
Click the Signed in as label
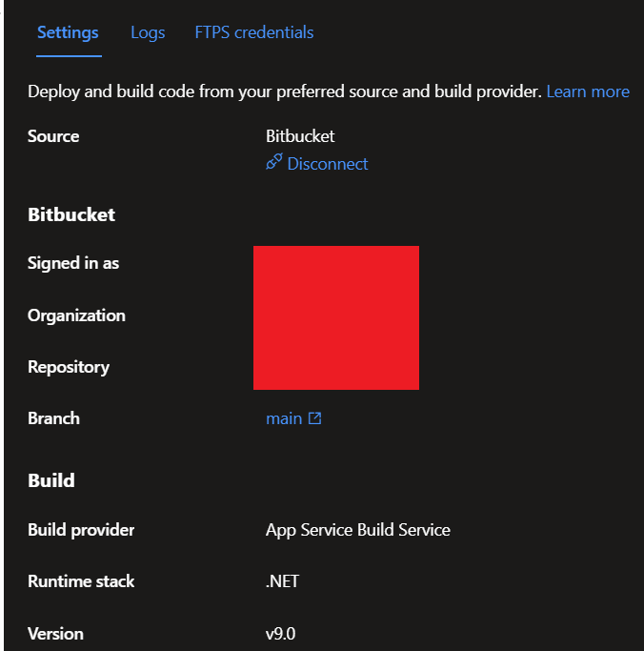coord(73,263)
